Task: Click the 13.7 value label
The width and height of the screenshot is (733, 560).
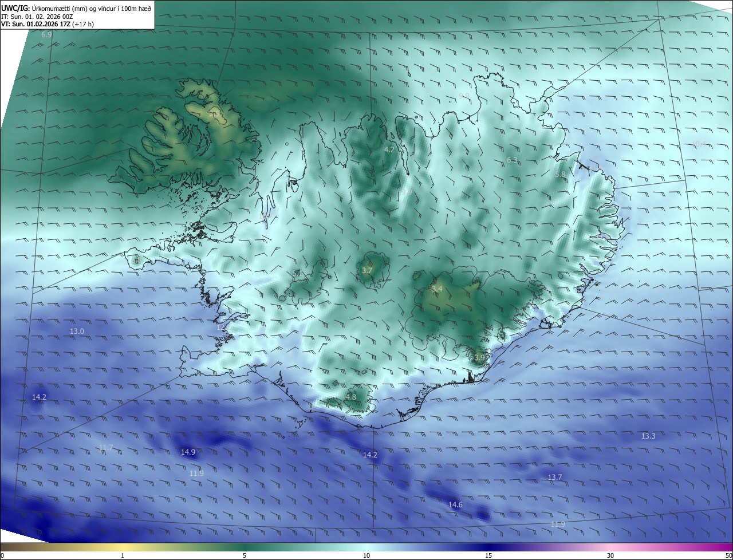Action: [x=555, y=477]
